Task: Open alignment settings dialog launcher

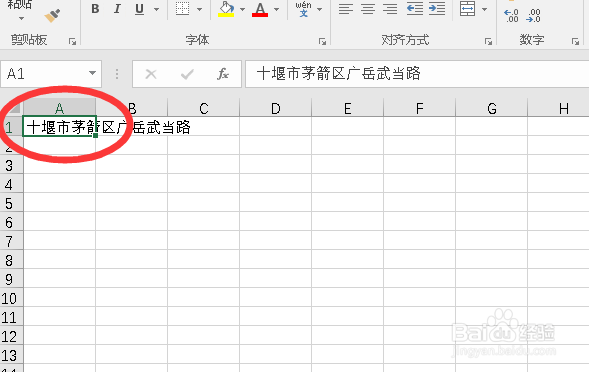Action: (x=488, y=41)
